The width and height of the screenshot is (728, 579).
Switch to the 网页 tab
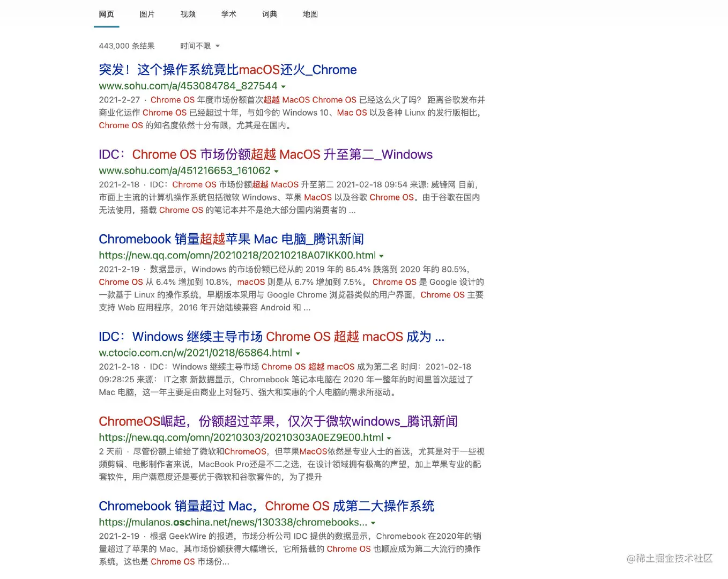tap(106, 14)
